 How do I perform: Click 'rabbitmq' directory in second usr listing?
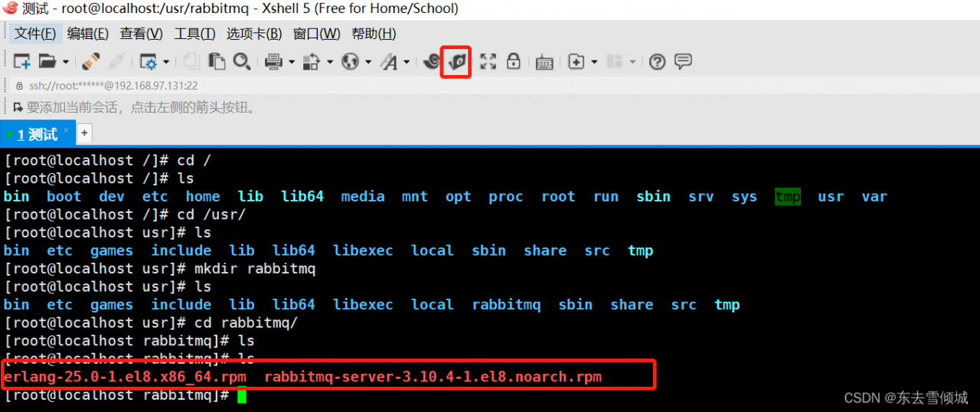(x=506, y=305)
